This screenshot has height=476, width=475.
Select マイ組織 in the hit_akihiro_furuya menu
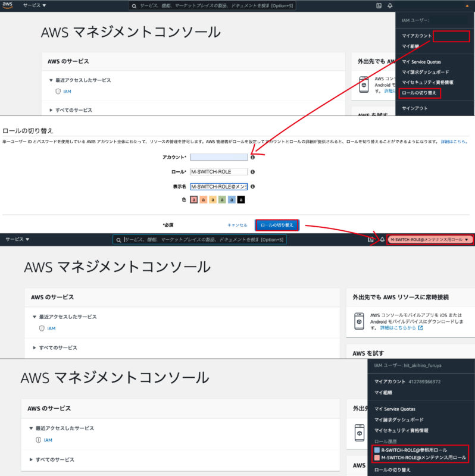click(x=383, y=393)
